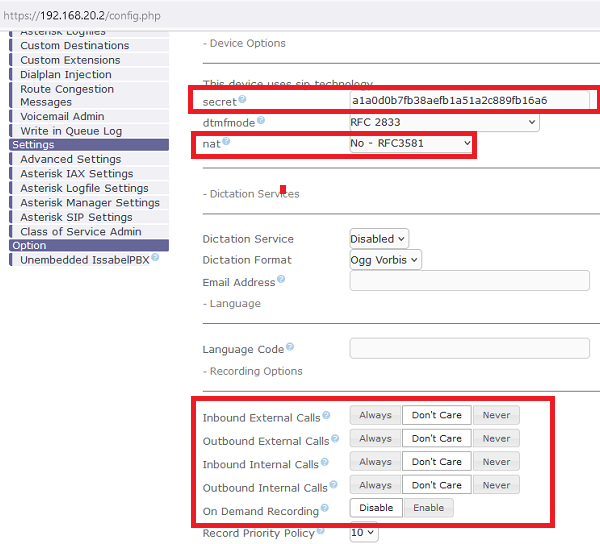Open Voicemail Admin in sidebar

(62, 116)
